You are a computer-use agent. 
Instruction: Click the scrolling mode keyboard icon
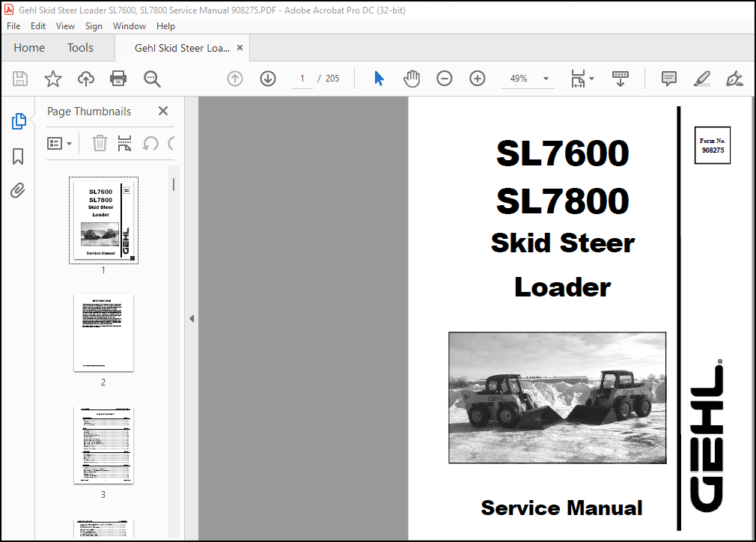click(620, 79)
